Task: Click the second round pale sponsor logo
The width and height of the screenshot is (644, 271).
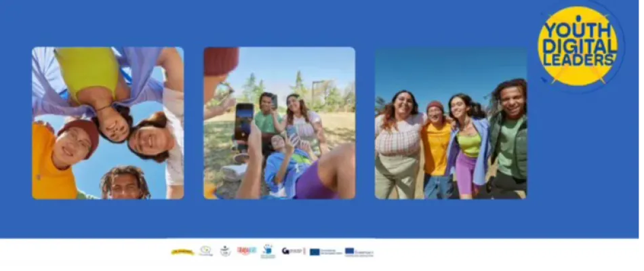Action: (x=206, y=251)
